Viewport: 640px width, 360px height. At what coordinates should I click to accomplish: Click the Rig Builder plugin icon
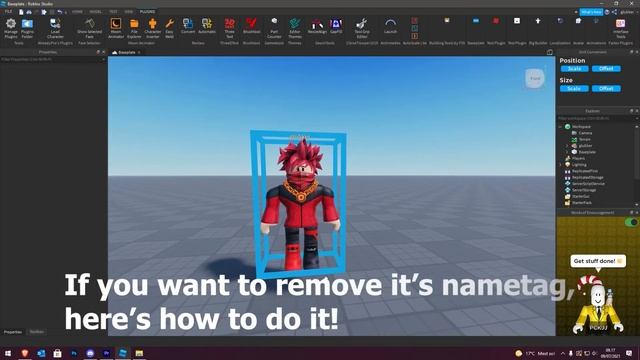538,21
